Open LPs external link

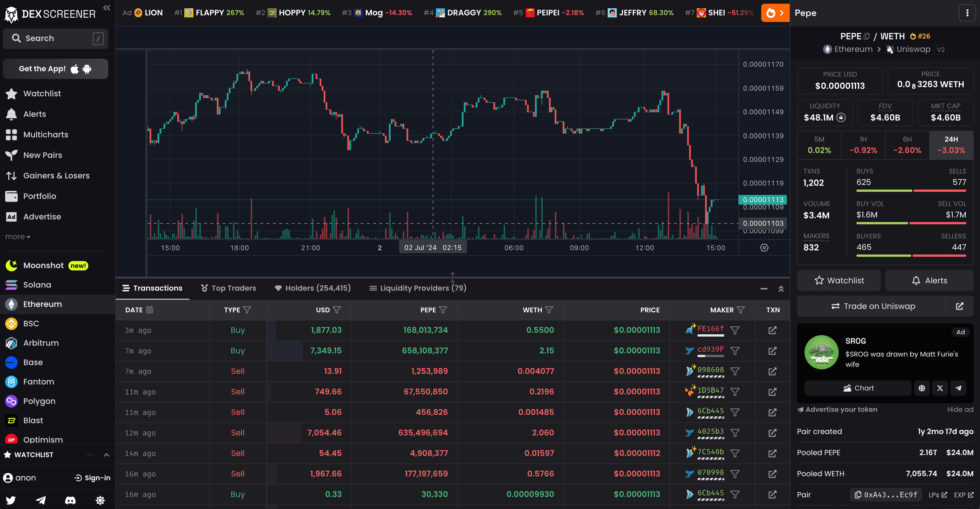(x=938, y=495)
